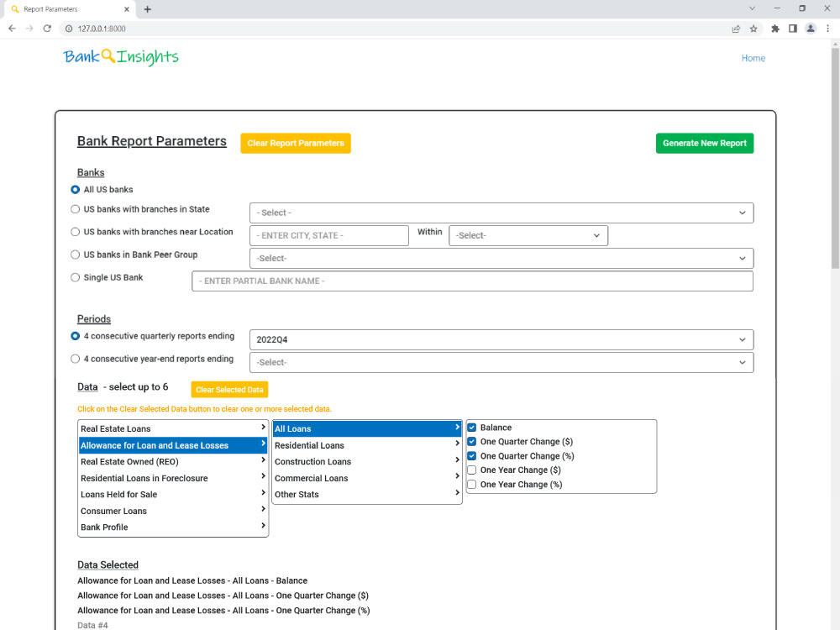
Task: Click the page vertical scrollbar thumb
Action: coord(835,158)
